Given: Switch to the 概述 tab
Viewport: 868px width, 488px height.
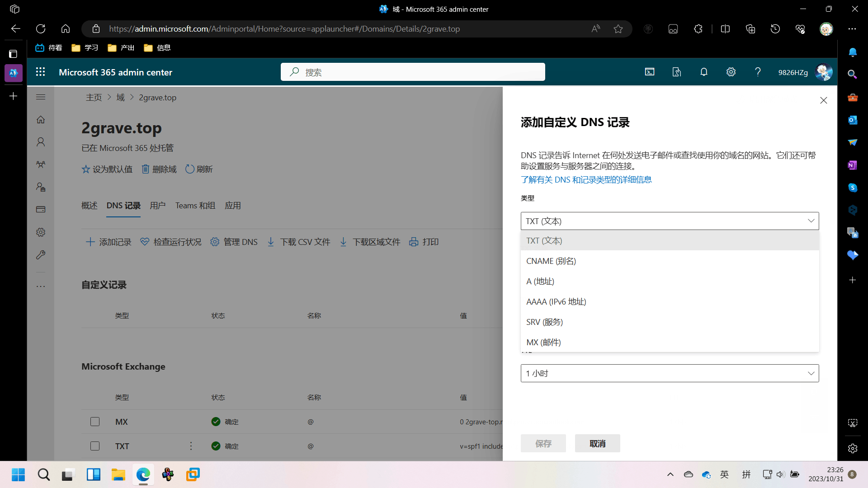Looking at the screenshot, I should 89,206.
